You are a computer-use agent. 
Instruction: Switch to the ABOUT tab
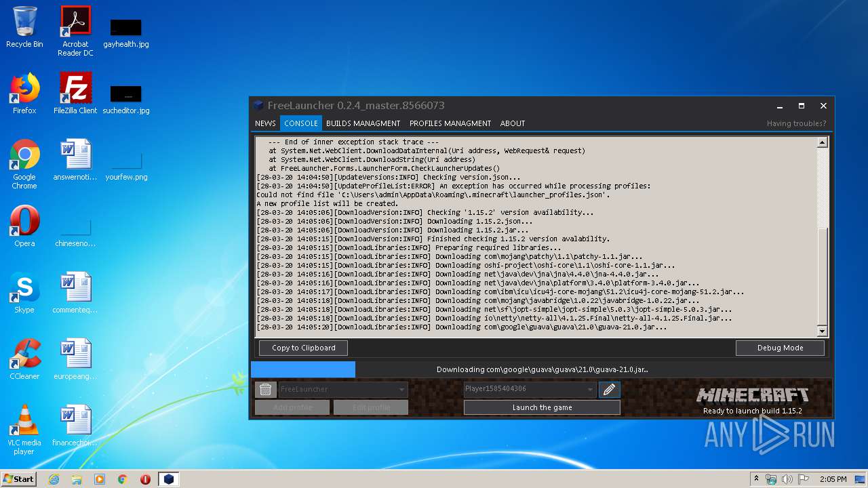[x=513, y=123]
